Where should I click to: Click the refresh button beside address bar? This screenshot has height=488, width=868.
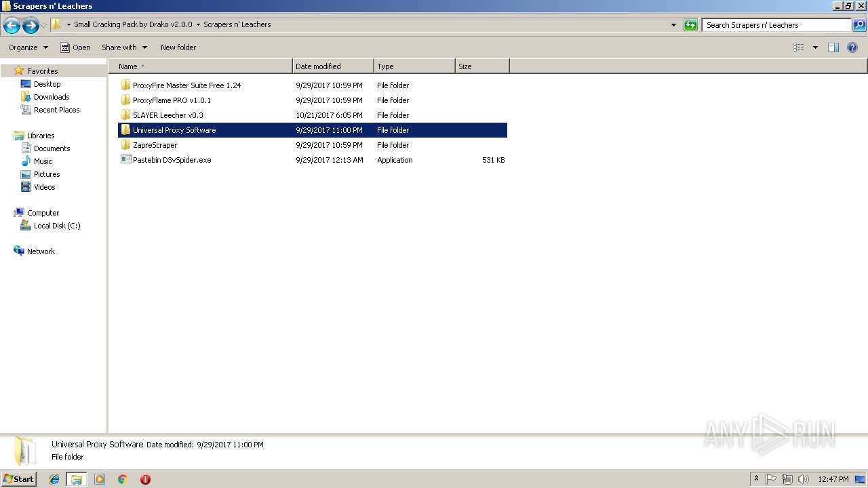[x=690, y=25]
